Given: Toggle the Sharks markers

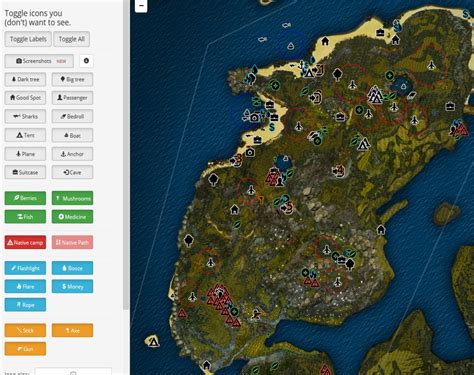Looking at the screenshot, I should tap(25, 116).
